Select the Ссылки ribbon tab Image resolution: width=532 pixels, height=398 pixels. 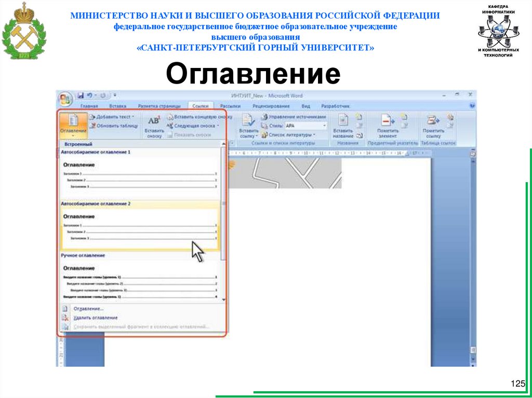(x=200, y=106)
